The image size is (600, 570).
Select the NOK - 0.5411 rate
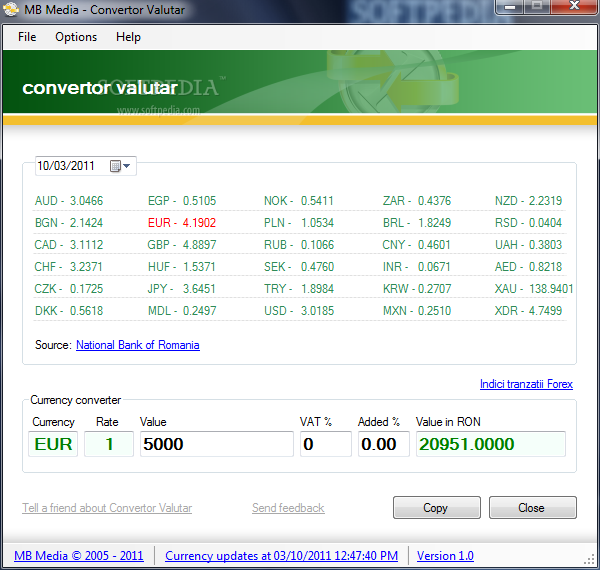299,201
